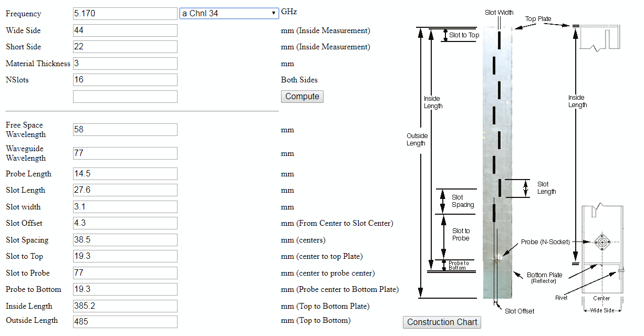Click the Top Plate label in diagram
Viewport: 644px width, 336px height.
[x=538, y=19]
